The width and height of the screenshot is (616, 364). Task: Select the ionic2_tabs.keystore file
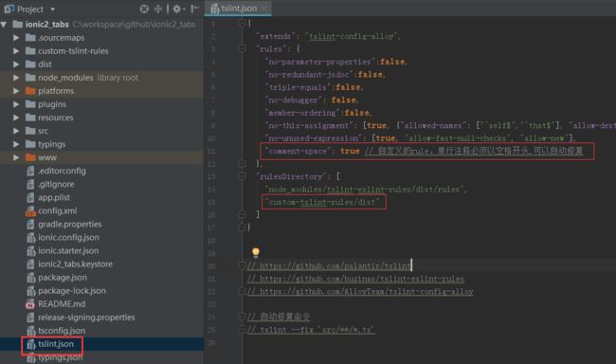pos(75,264)
